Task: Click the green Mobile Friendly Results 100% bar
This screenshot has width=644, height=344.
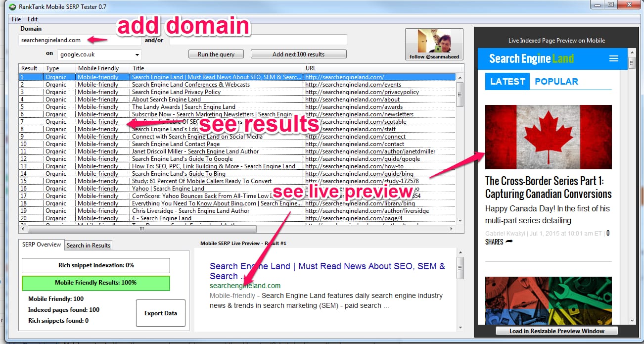Action: tap(95, 283)
